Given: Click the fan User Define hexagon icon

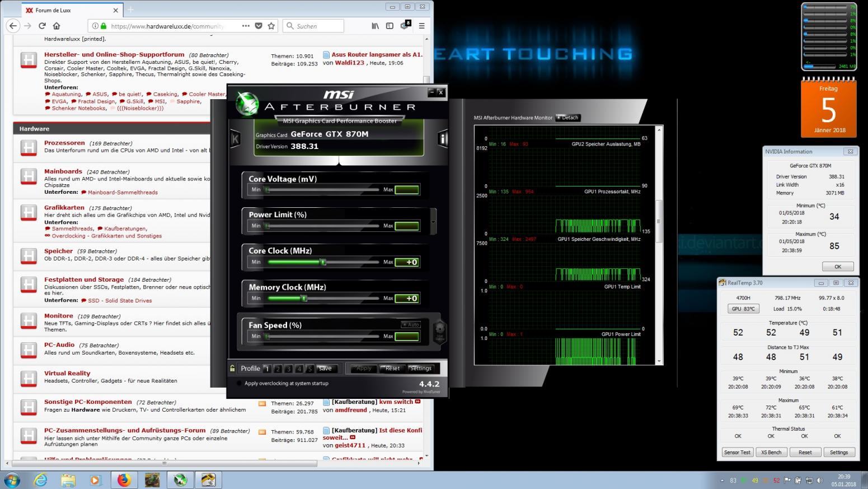Looking at the screenshot, I should 440,331.
